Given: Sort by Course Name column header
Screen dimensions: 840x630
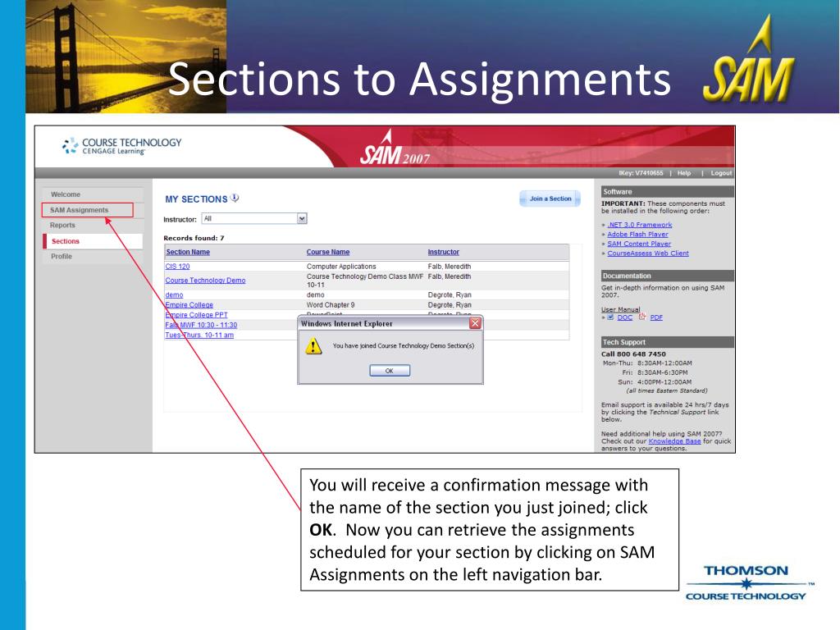Looking at the screenshot, I should [328, 252].
